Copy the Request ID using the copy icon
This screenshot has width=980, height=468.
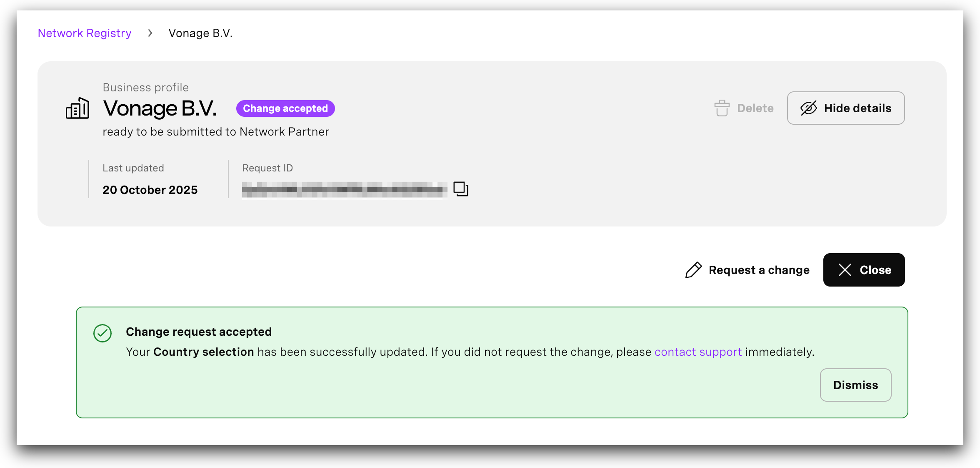pyautogui.click(x=460, y=189)
